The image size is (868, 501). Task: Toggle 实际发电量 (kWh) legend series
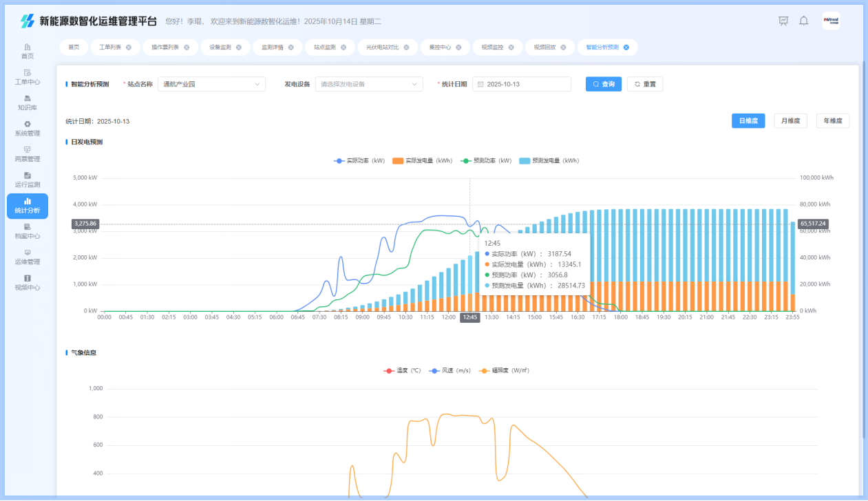coord(422,160)
